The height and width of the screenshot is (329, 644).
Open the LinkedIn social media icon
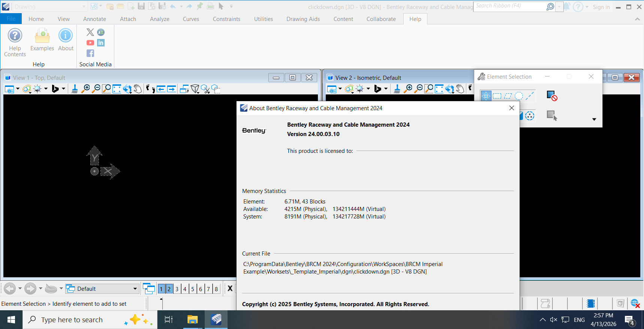101,43
